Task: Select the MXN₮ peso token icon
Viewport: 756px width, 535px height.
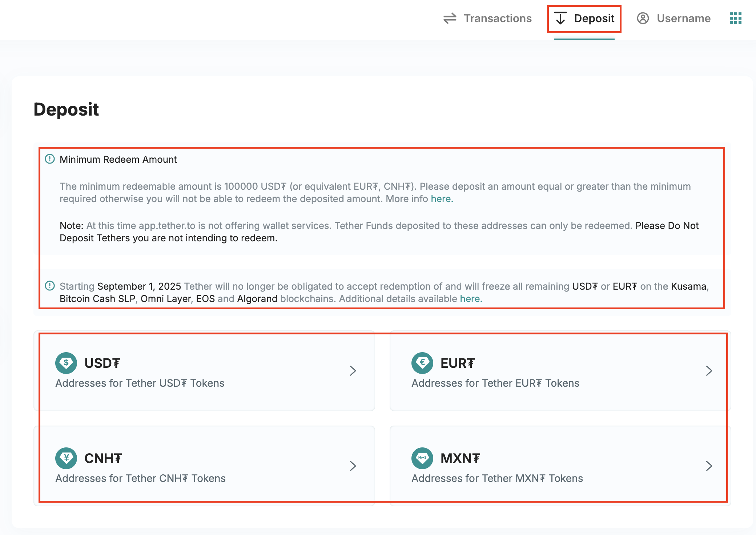Action: pyautogui.click(x=422, y=458)
